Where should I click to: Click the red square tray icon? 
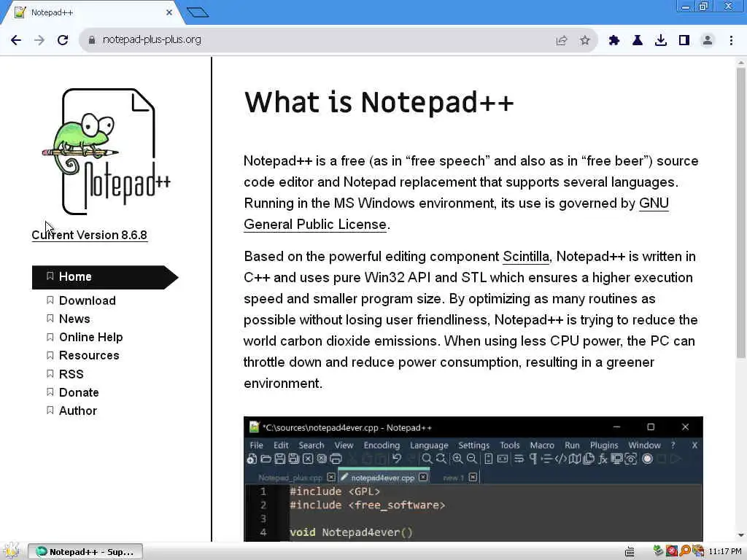[x=672, y=551]
